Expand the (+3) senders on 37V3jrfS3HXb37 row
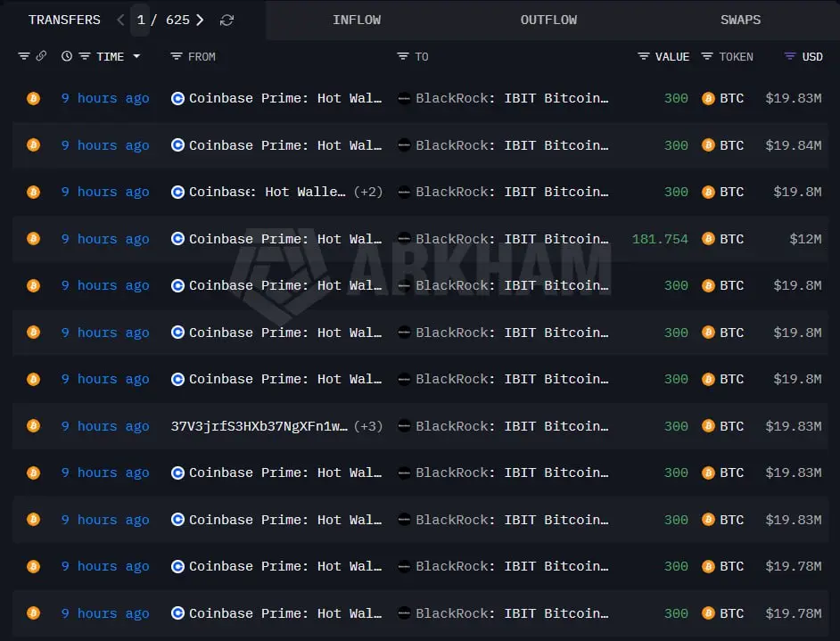This screenshot has height=641, width=840. [368, 426]
